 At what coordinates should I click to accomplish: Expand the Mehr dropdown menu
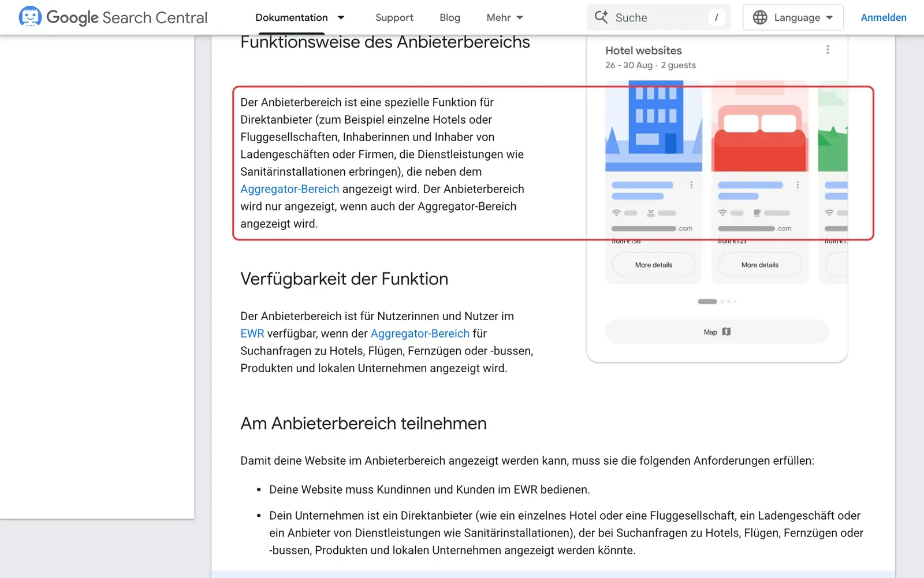(x=505, y=17)
